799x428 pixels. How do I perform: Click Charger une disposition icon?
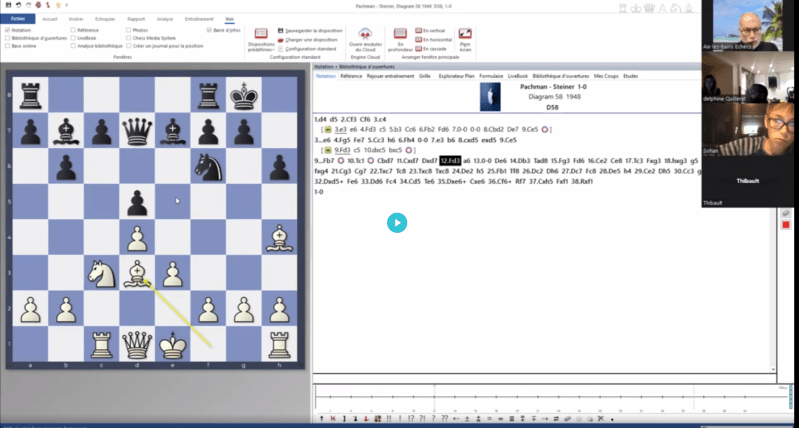point(282,40)
